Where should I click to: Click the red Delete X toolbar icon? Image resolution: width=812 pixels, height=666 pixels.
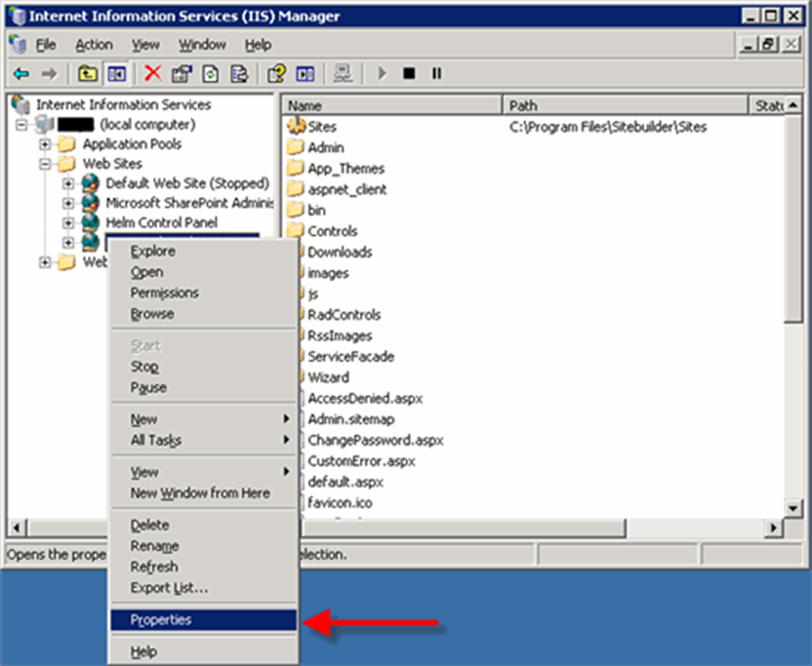[152, 73]
